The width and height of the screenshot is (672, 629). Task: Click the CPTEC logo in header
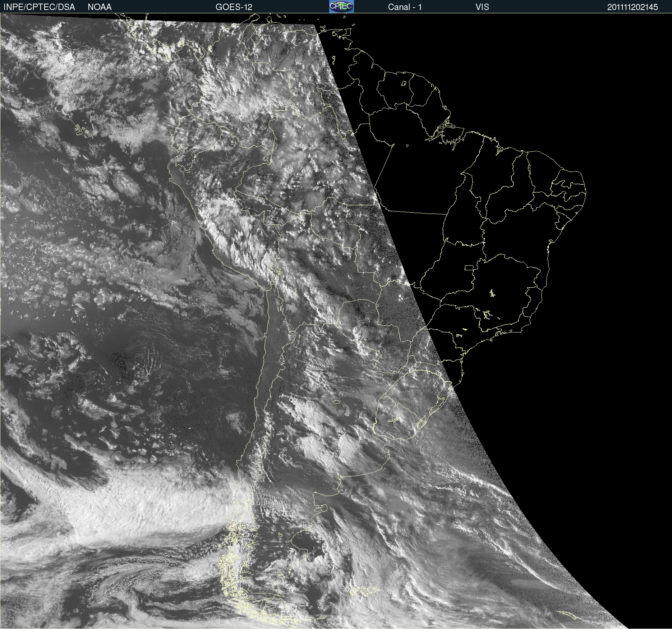(341, 6)
